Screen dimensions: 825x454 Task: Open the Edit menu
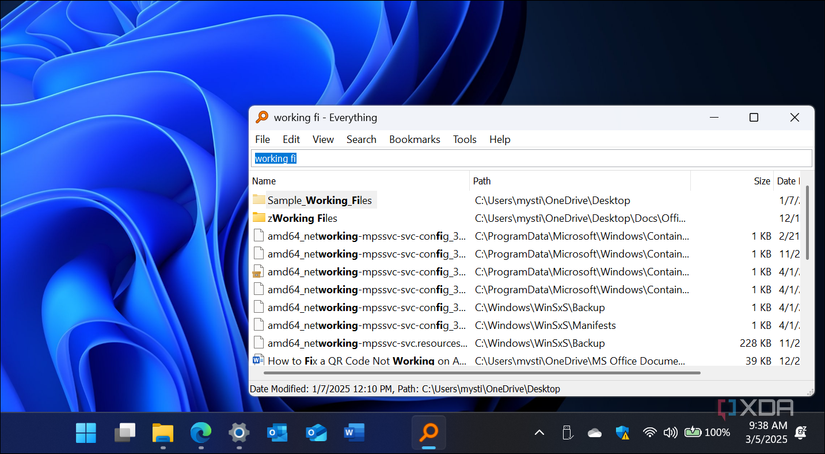coord(291,139)
